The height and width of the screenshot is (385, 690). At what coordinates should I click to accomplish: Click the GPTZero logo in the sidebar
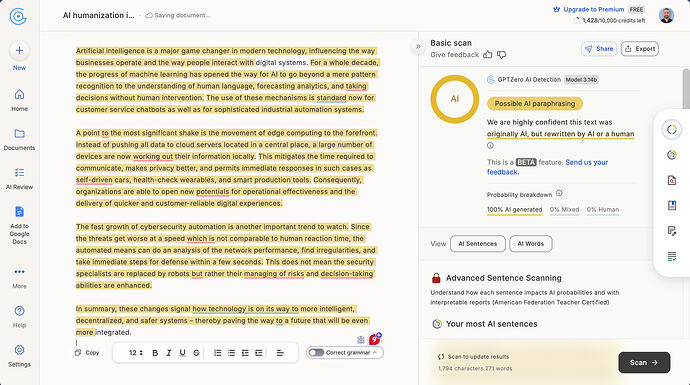(18, 16)
